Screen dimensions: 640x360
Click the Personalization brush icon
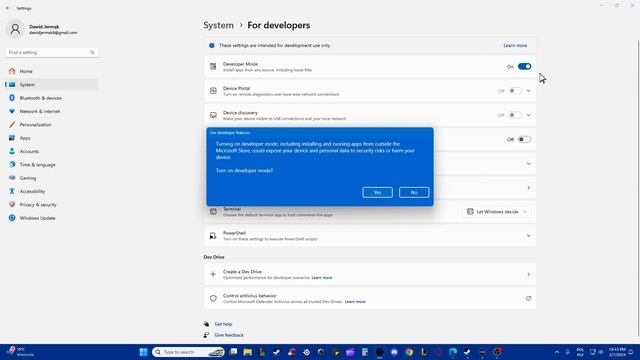pos(12,124)
